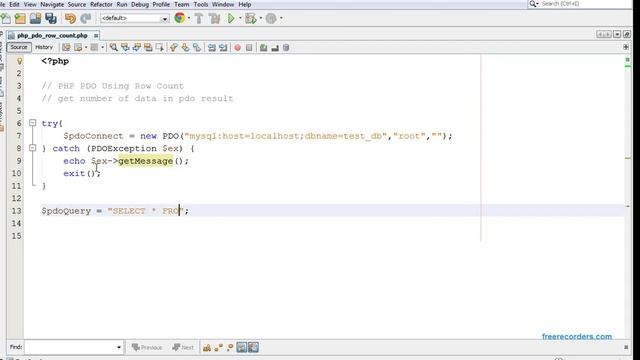640x360 pixels.
Task: Open the browser selection dropdown arrow
Action: point(189,18)
